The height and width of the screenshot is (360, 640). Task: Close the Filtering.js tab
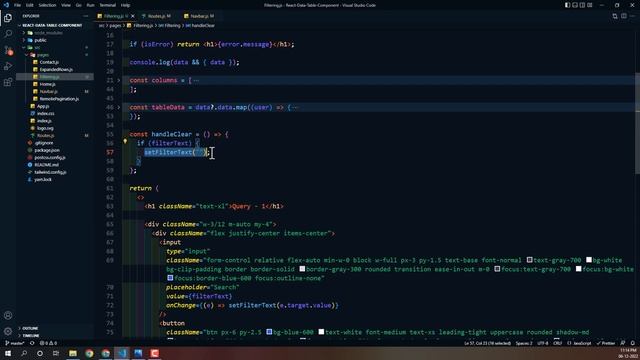pos(133,16)
